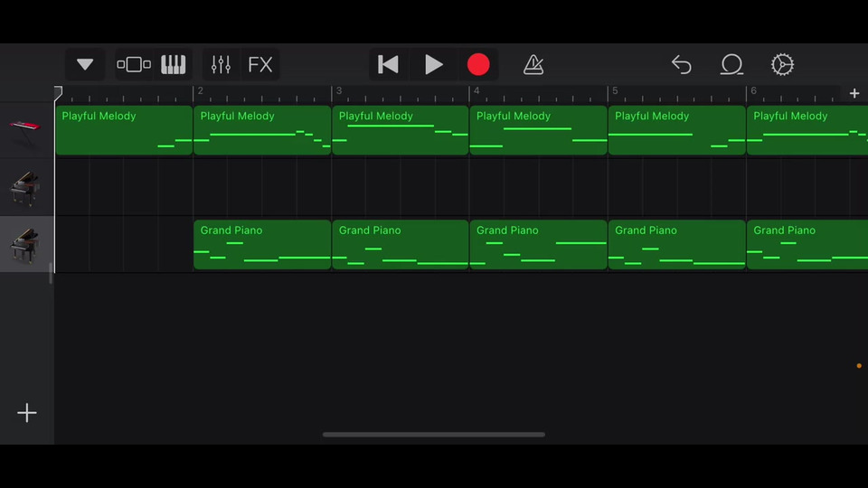
Task: Click bar 2 on the ruler
Action: click(201, 90)
